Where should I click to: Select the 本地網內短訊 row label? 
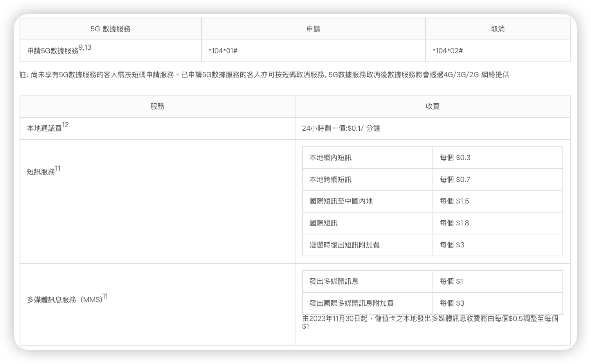coord(330,158)
